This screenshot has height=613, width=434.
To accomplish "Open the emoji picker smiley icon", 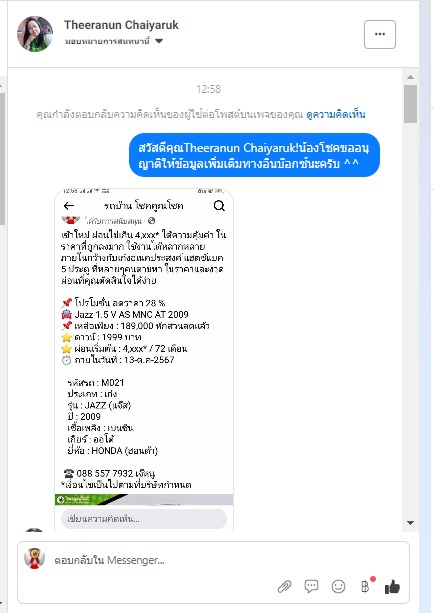I will click(338, 586).
